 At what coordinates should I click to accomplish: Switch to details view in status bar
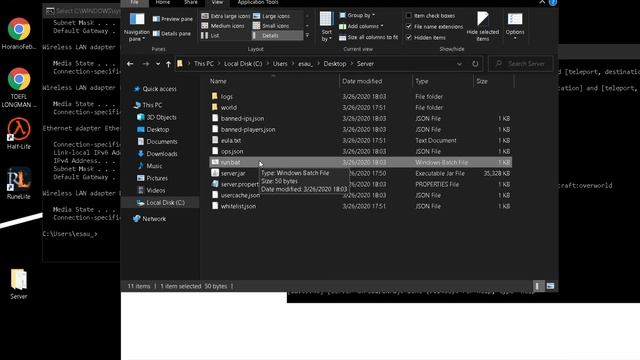[537, 286]
